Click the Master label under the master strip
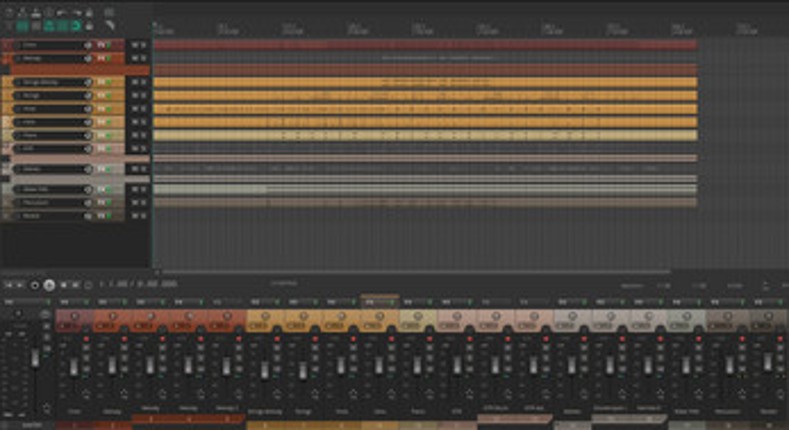The image size is (789, 430). [x=32, y=423]
